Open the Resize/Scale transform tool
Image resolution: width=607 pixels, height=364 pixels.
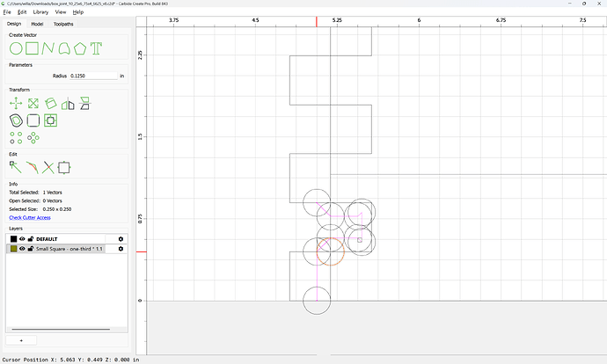[x=33, y=103]
